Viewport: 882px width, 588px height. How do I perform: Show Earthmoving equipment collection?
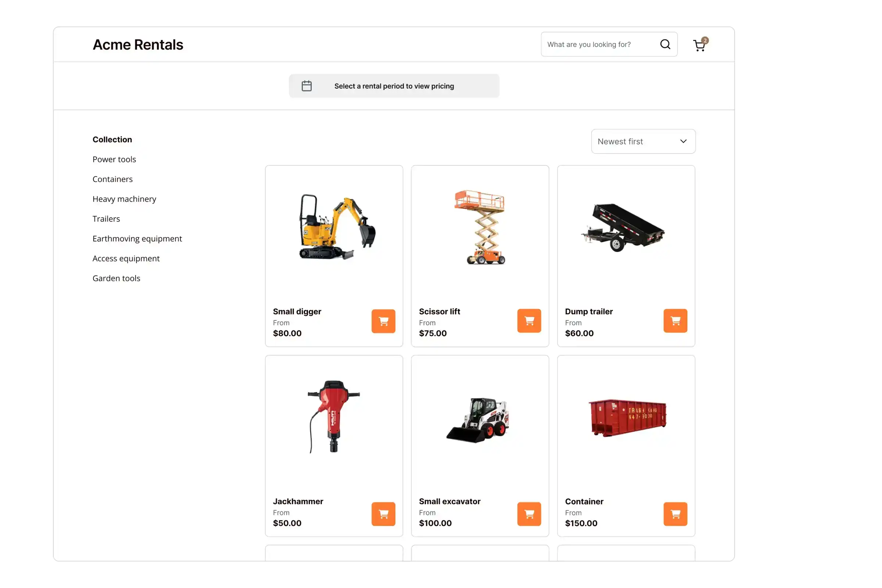[137, 239]
